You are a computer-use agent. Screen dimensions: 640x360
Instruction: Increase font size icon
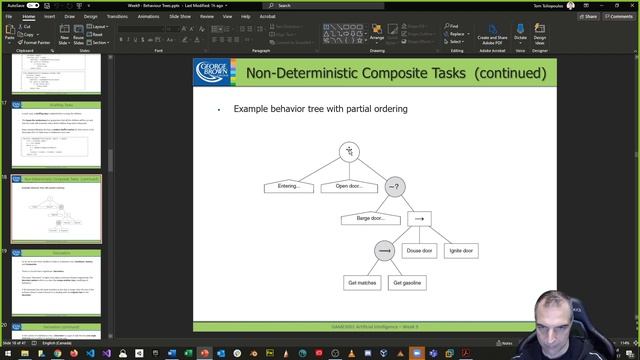[184, 29]
